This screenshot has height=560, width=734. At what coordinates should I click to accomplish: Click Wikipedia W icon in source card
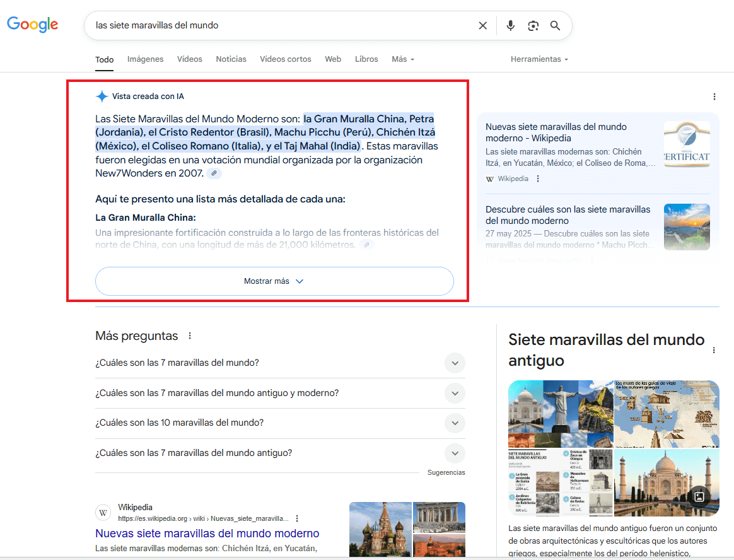[x=489, y=179]
